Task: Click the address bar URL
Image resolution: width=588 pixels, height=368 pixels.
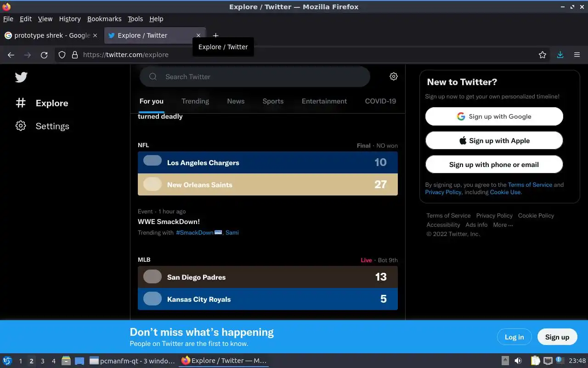Action: (x=126, y=55)
